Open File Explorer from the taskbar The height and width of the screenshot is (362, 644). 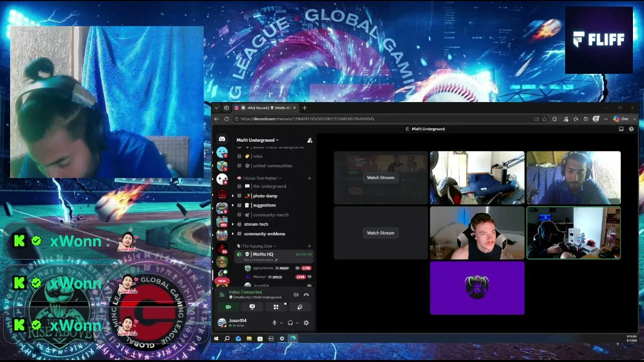coord(249,338)
